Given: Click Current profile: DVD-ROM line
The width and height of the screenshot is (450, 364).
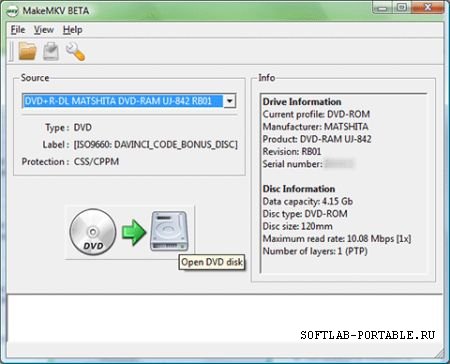Looking at the screenshot, I should pos(316,114).
